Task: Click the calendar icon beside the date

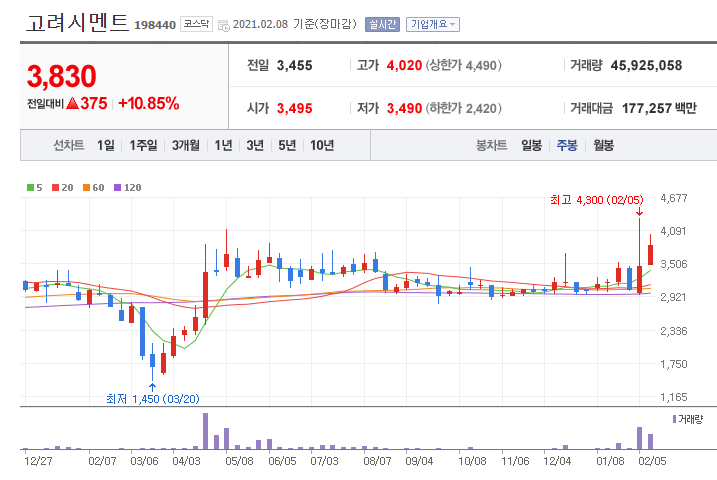Action: click(x=224, y=26)
